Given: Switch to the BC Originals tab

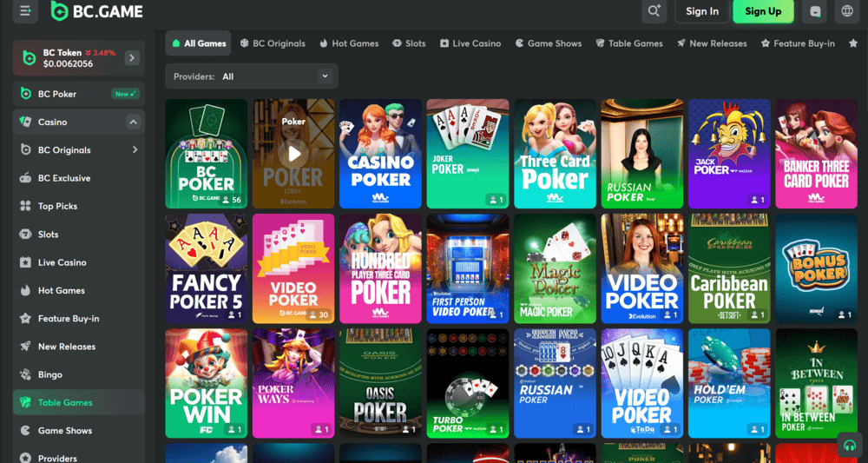Looking at the screenshot, I should 273,43.
